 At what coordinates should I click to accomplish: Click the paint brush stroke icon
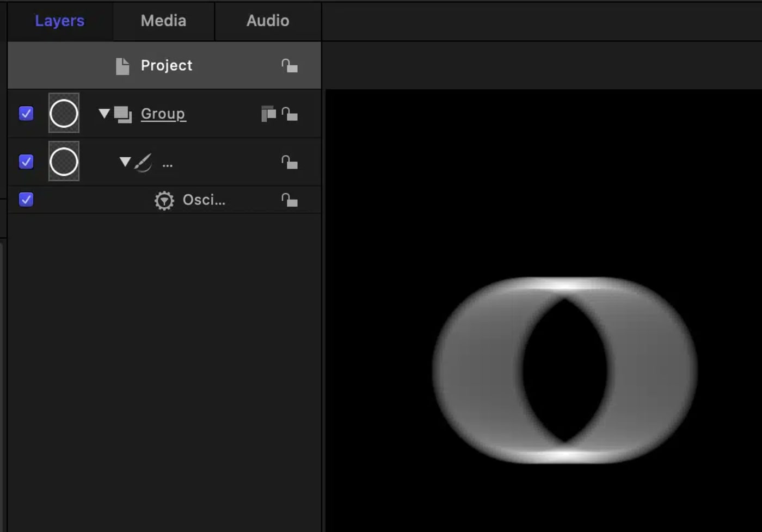[x=143, y=163]
